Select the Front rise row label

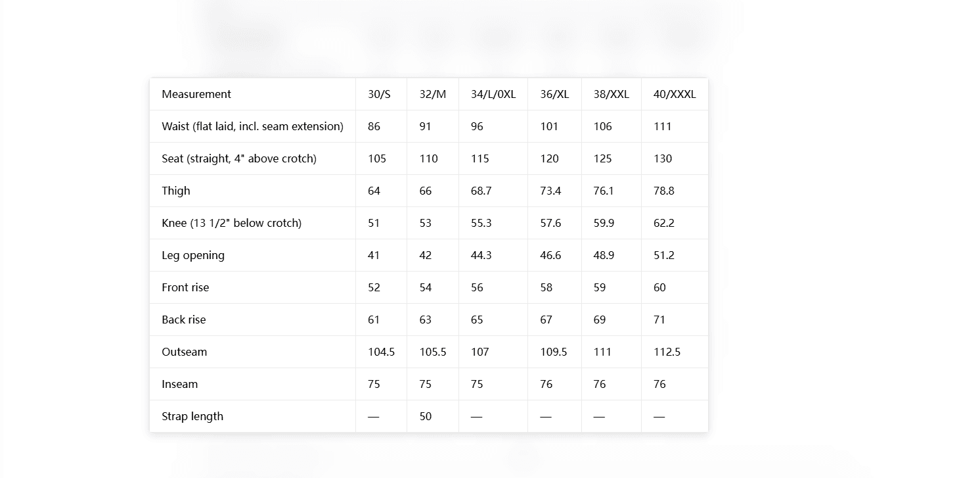tap(185, 287)
